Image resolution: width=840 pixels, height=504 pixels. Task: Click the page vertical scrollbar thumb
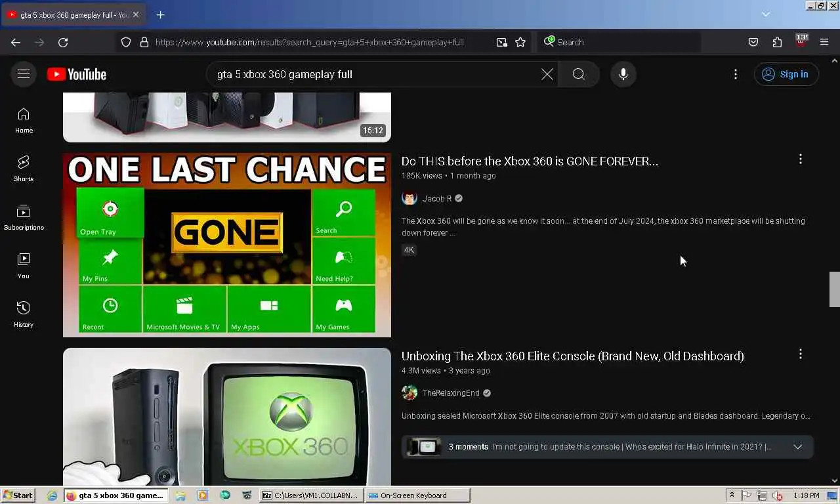835,289
